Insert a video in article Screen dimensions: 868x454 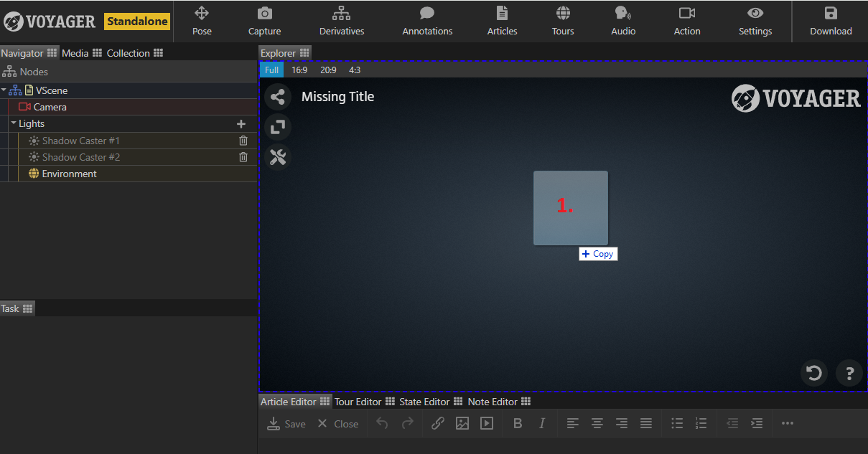(x=487, y=424)
